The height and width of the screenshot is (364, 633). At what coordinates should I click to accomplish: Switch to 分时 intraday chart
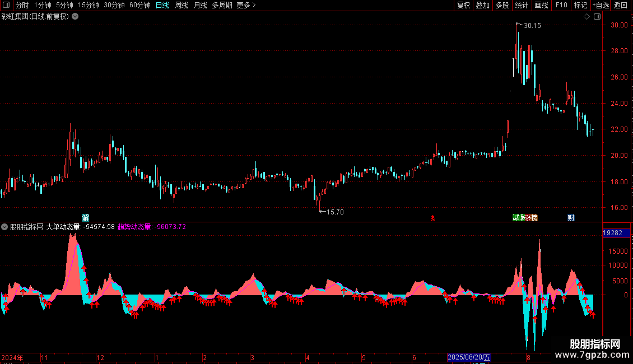(22, 5)
